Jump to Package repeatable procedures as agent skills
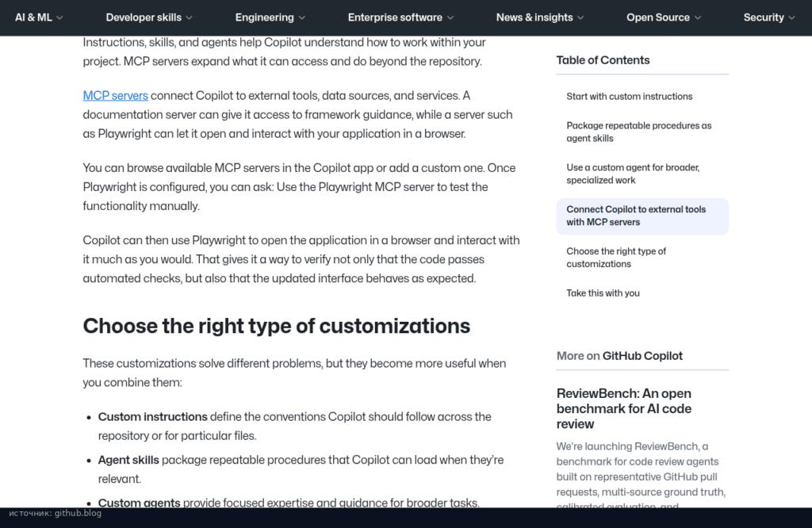Viewport: 812px width, 528px height. click(x=638, y=132)
